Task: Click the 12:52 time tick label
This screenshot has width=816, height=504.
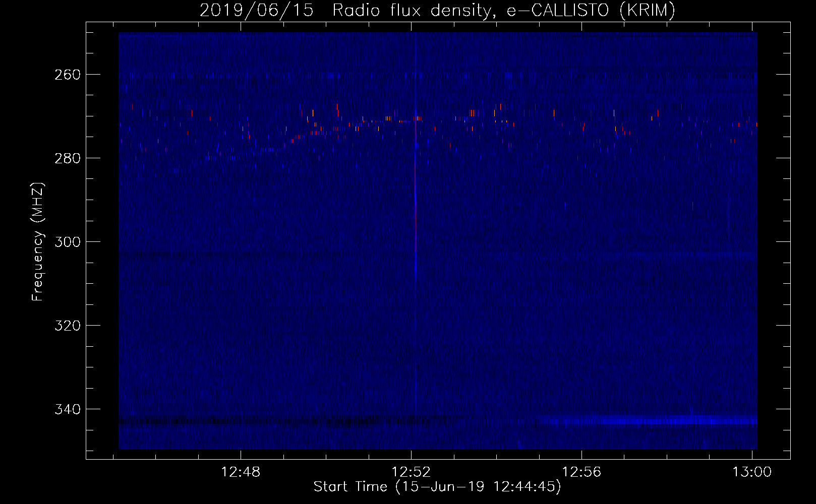Action: point(412,472)
